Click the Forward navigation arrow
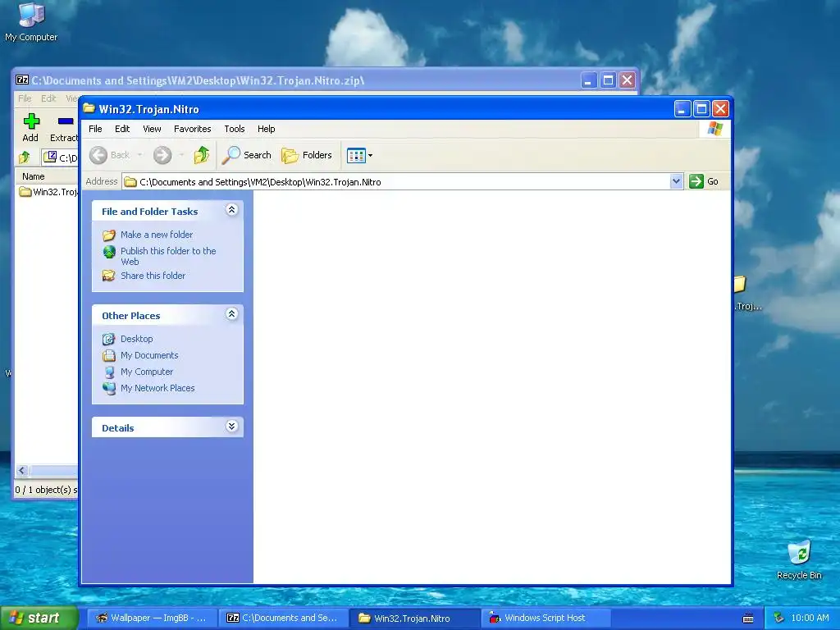The image size is (840, 630). tap(162, 155)
